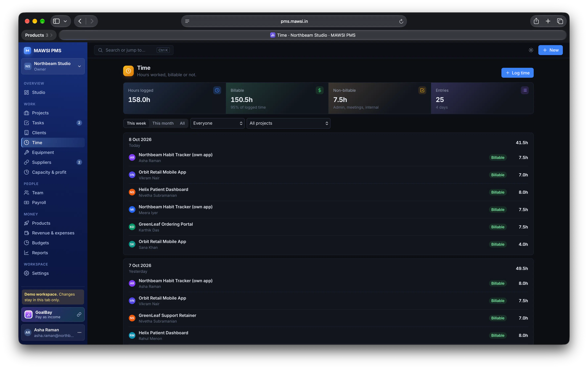Select the This week filter tab
The image size is (588, 369).
(136, 123)
